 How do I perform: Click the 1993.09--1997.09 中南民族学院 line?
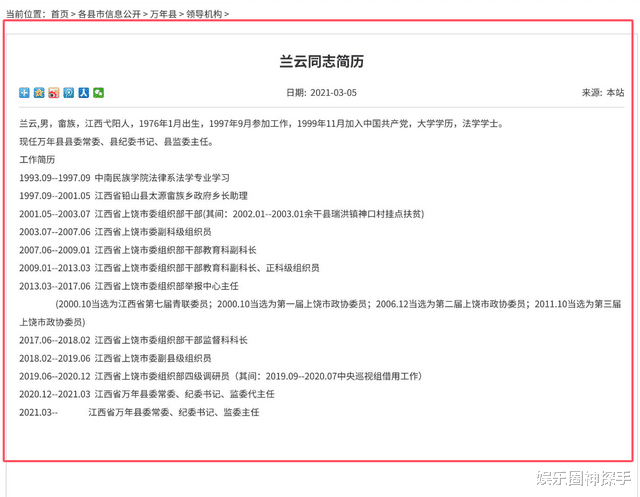pos(124,178)
